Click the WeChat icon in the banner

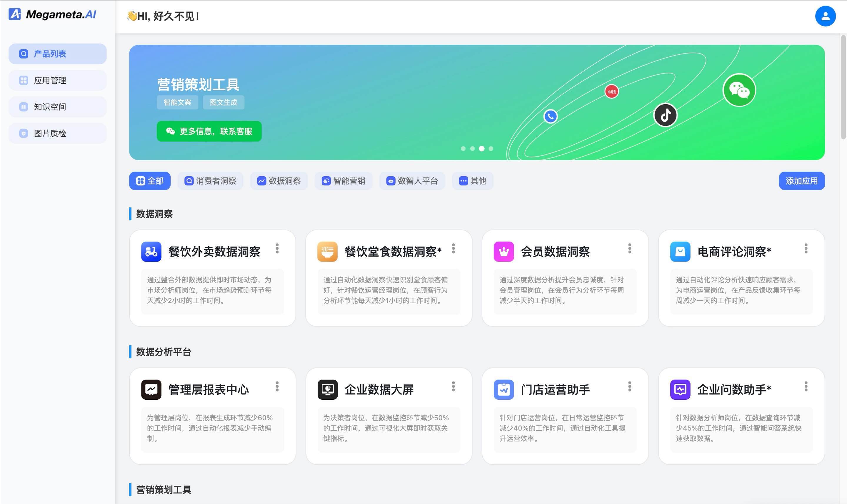pos(739,90)
